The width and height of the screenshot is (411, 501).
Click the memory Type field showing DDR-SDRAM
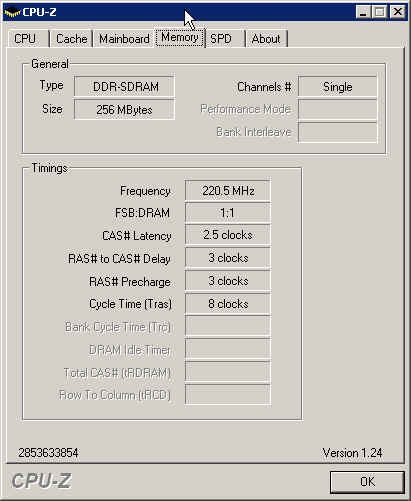pos(124,87)
